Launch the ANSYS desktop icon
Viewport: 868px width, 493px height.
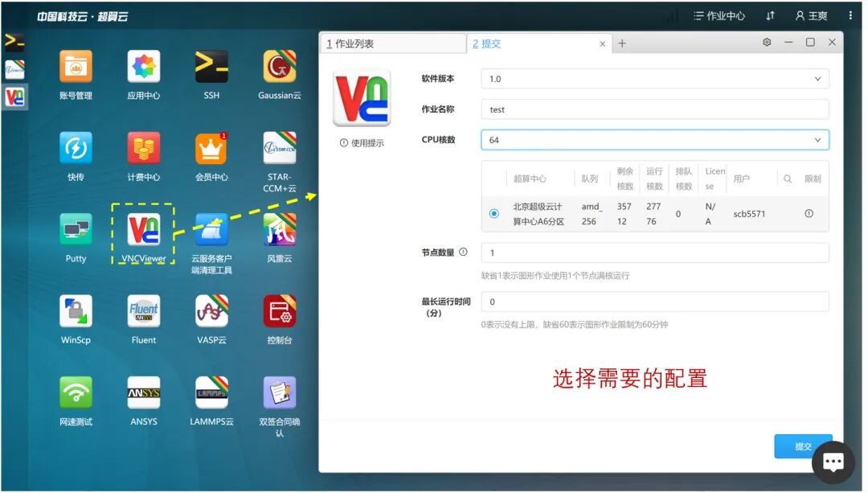[x=143, y=392]
